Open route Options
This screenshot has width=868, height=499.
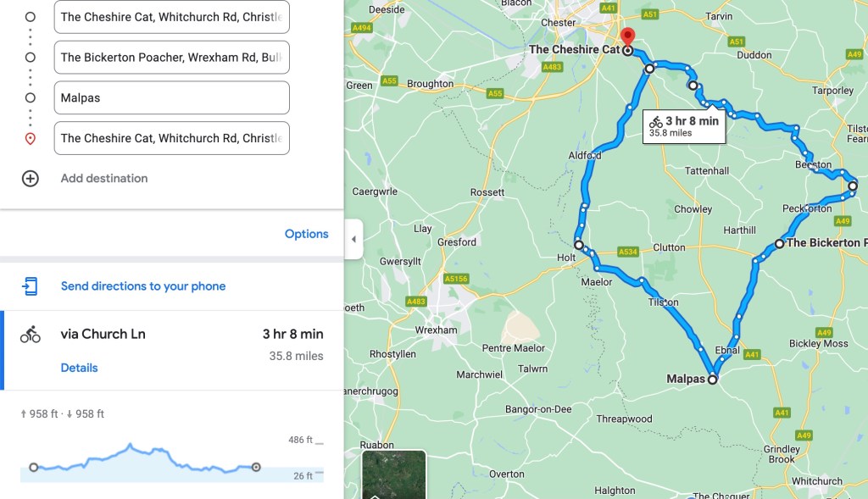tap(306, 234)
